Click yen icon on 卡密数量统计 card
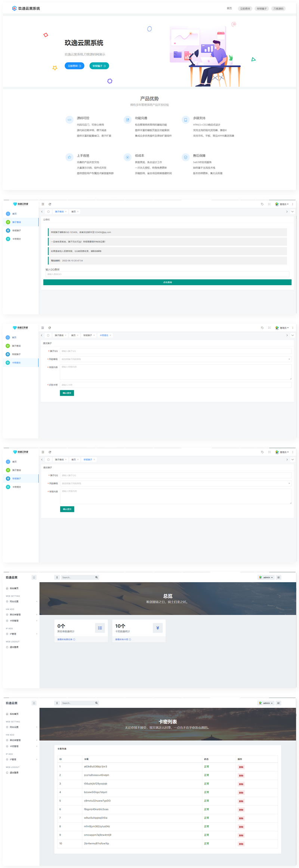 pyautogui.click(x=158, y=628)
